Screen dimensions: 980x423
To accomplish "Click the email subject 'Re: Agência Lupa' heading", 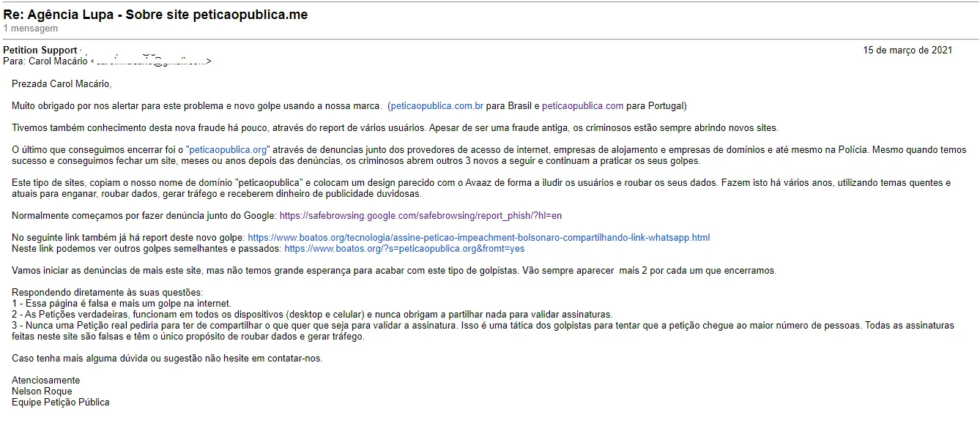I will tap(155, 15).
